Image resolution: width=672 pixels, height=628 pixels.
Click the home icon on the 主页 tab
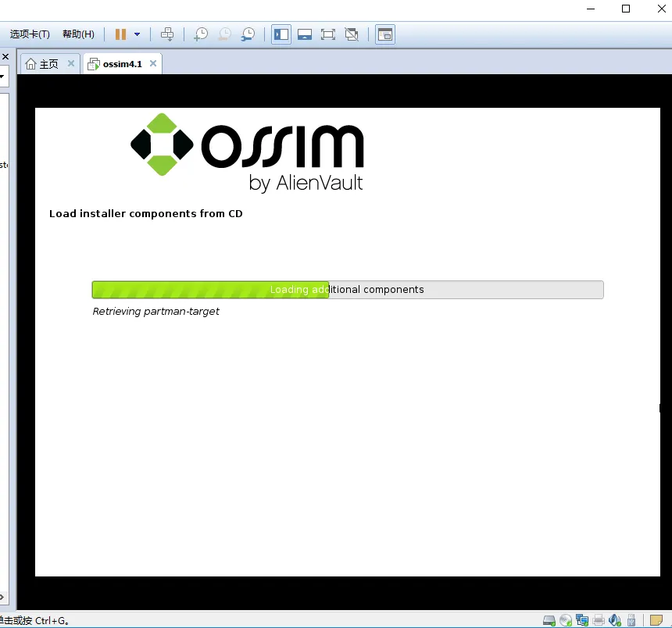(x=30, y=64)
